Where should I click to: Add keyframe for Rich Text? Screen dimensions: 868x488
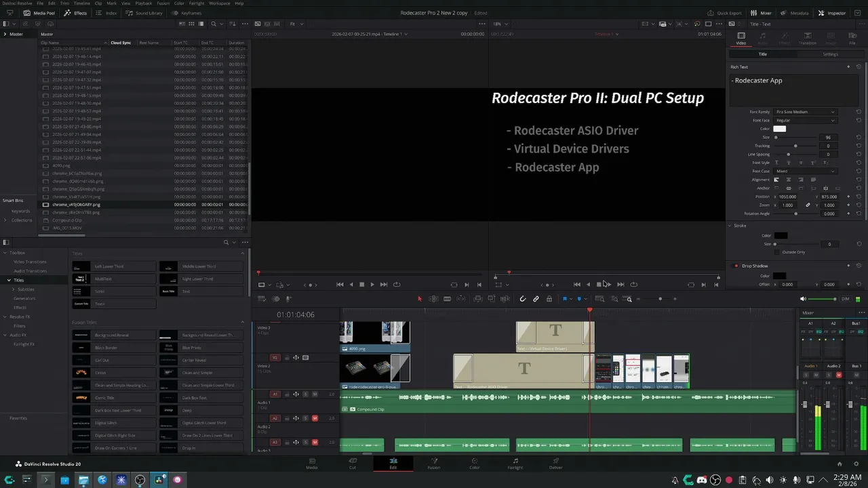848,67
